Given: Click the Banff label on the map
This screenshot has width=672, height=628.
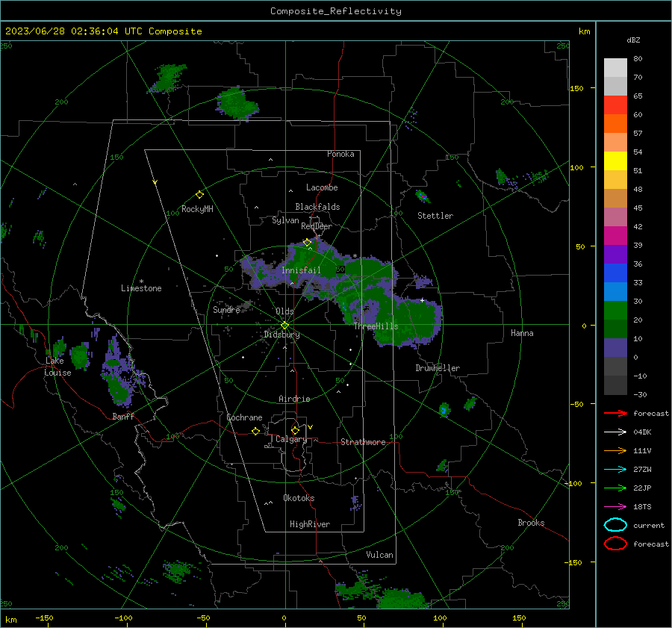Looking at the screenshot, I should click(x=123, y=417).
